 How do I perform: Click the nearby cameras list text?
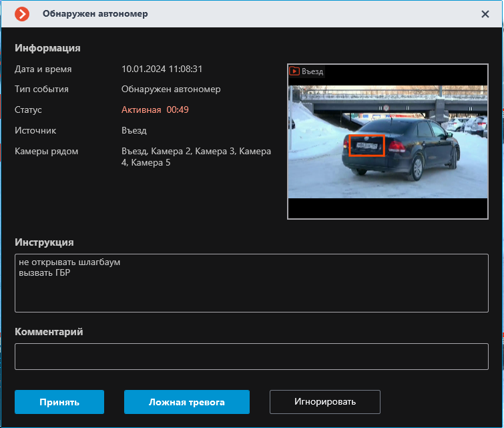pos(196,156)
